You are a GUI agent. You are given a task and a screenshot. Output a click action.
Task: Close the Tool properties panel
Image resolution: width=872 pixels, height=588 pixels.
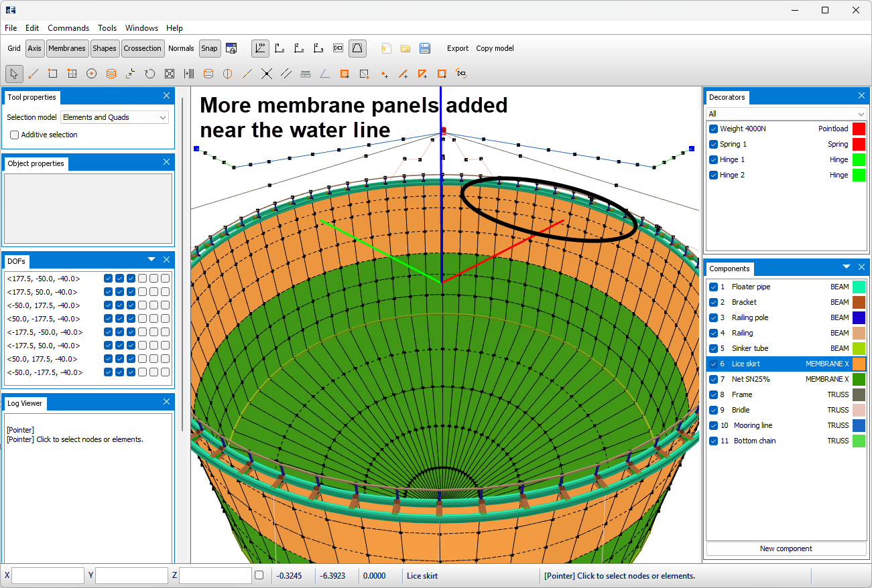click(167, 96)
